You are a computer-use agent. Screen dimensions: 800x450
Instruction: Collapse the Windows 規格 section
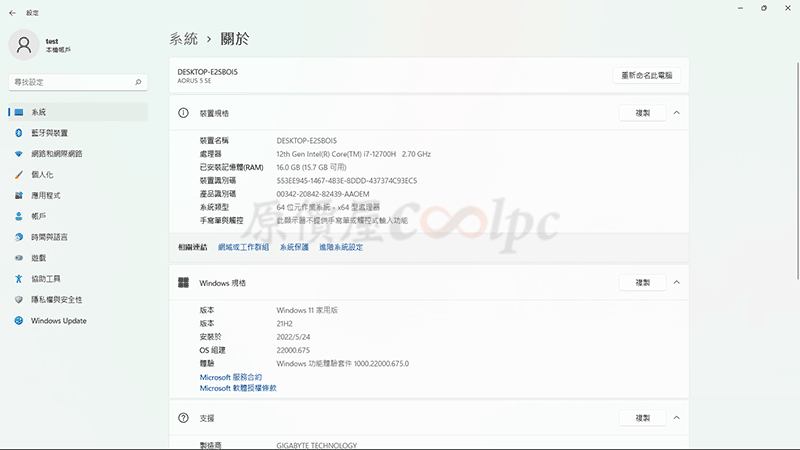click(677, 282)
